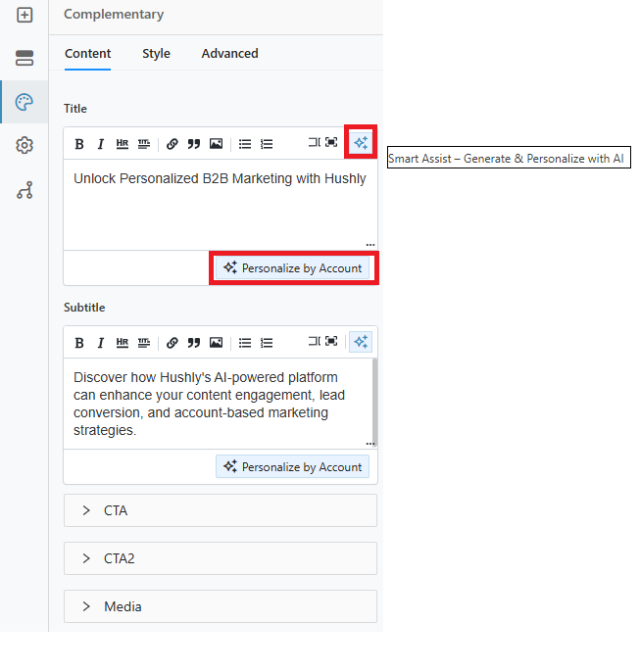
Task: Click the Complementary panel heading
Action: [114, 14]
